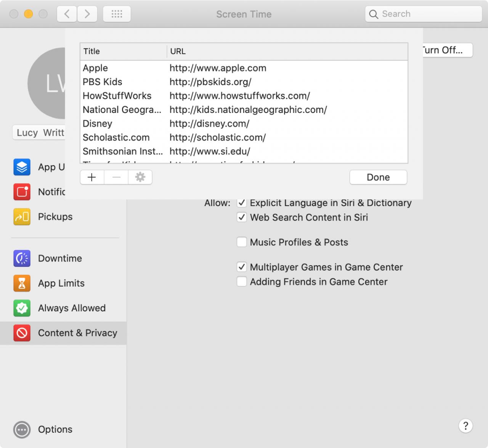The width and height of the screenshot is (488, 448).
Task: Select the PBS Kids row
Action: coord(244,82)
